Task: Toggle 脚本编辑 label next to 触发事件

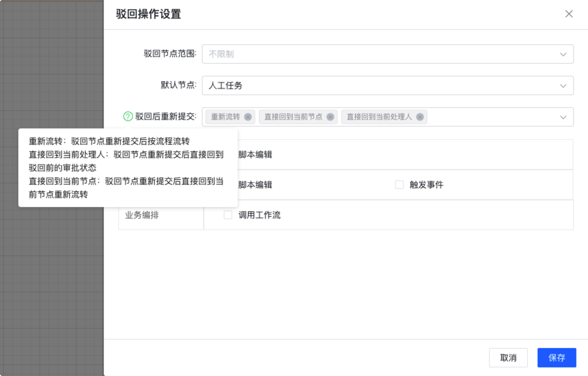Action: [x=255, y=185]
